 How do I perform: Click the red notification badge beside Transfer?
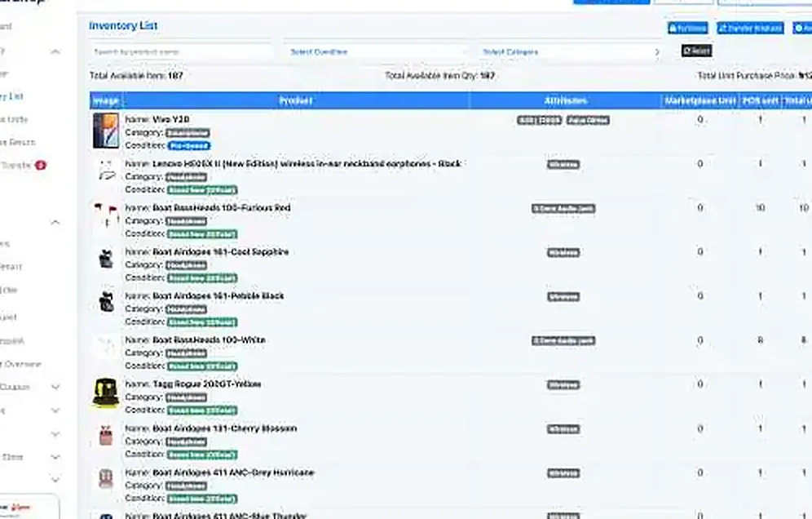tap(41, 165)
